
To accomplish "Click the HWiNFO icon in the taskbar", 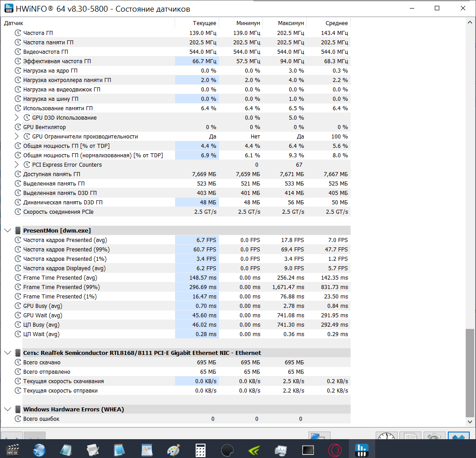I will coord(361,450).
